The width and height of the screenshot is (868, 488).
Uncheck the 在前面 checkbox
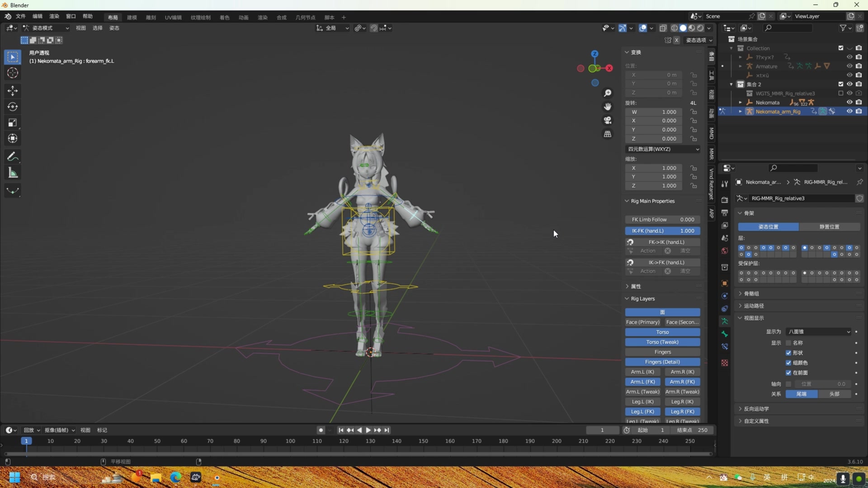[788, 373]
